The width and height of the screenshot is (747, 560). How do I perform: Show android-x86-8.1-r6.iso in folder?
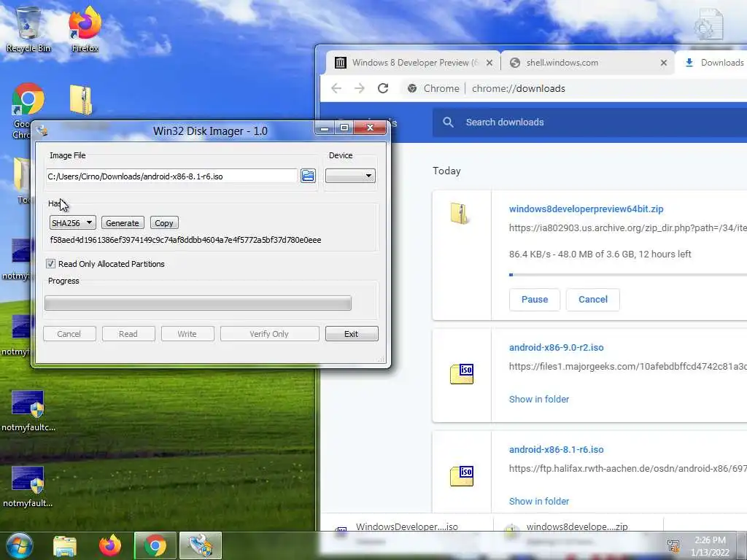point(539,501)
